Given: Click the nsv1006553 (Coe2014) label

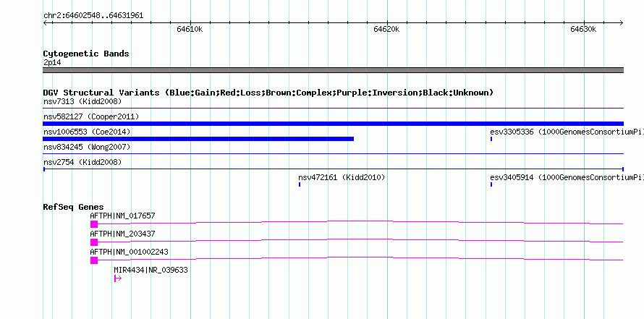Looking at the screenshot, I should tap(87, 132).
